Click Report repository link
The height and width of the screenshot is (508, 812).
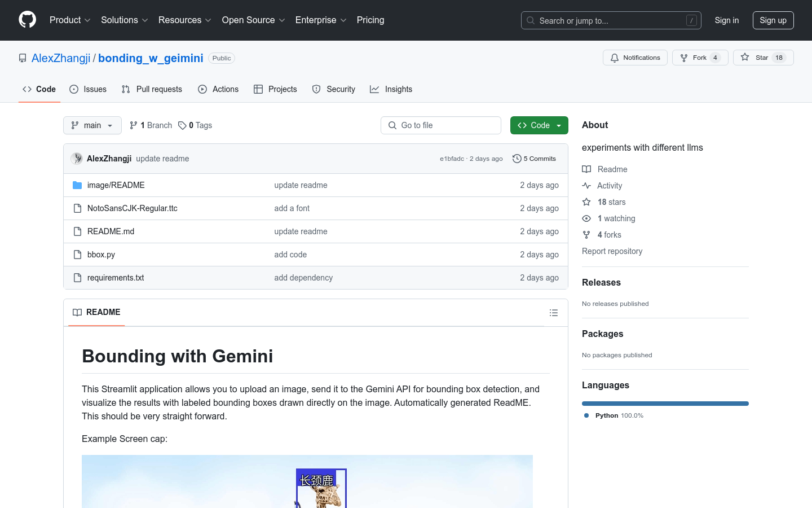tap(612, 251)
